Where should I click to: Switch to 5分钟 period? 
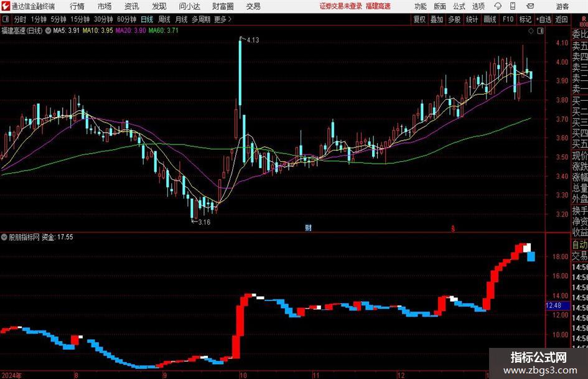click(58, 19)
